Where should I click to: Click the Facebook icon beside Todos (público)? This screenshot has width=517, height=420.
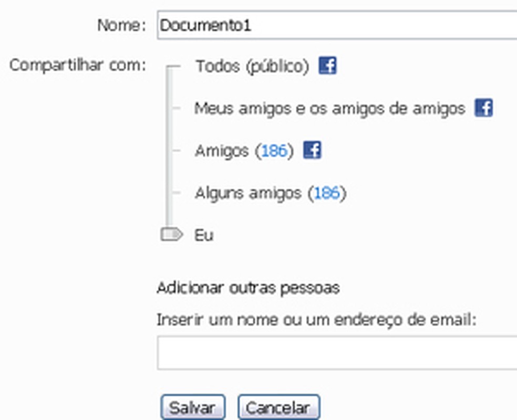pyautogui.click(x=327, y=66)
